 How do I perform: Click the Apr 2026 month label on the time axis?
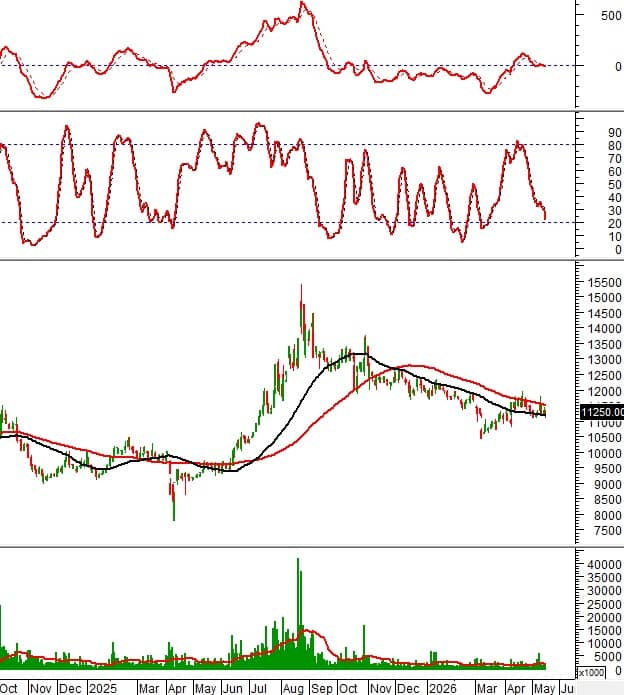pyautogui.click(x=516, y=688)
